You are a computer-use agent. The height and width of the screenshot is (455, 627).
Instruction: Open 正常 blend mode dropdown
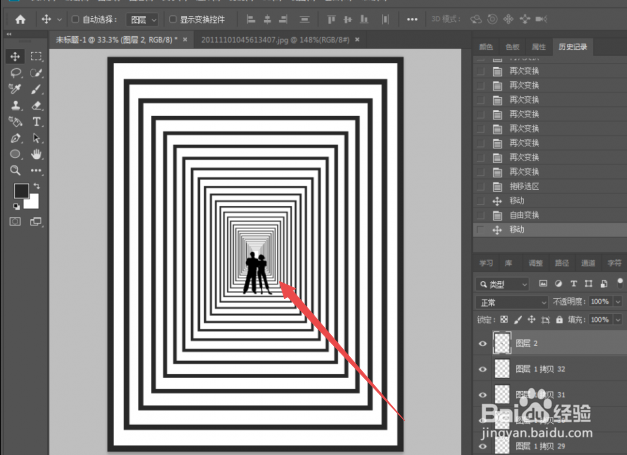(511, 302)
